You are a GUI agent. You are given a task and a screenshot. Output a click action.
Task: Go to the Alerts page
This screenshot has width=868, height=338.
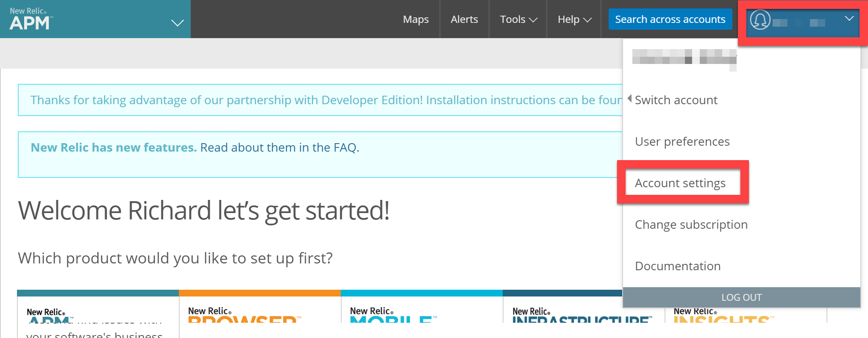pos(464,19)
